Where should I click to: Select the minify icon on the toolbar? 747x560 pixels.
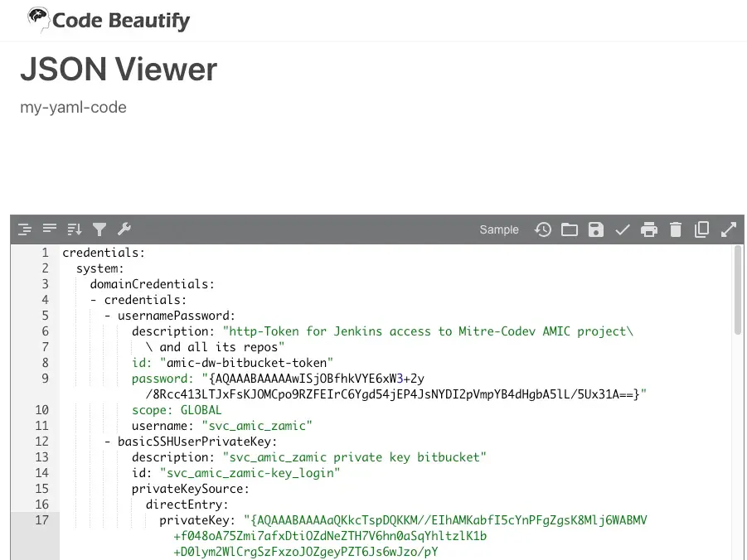click(49, 229)
